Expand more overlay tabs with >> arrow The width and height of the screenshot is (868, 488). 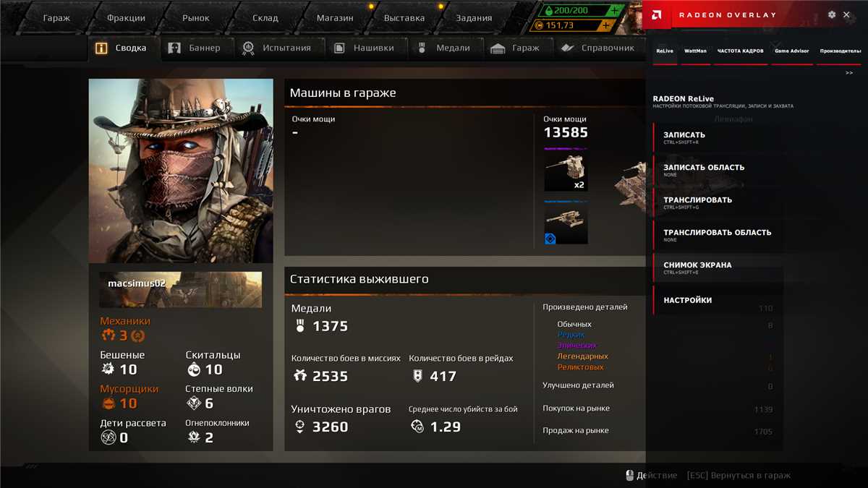(x=849, y=72)
